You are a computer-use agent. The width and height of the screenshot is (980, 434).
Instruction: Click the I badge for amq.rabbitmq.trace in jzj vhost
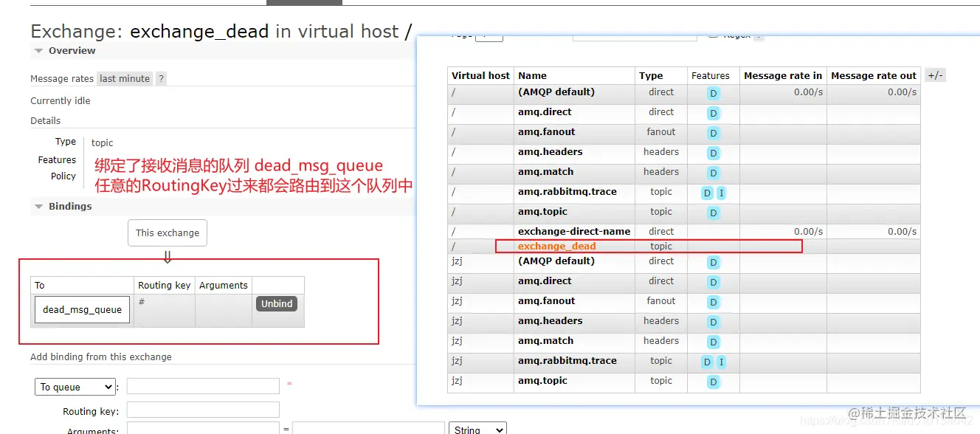[721, 362]
